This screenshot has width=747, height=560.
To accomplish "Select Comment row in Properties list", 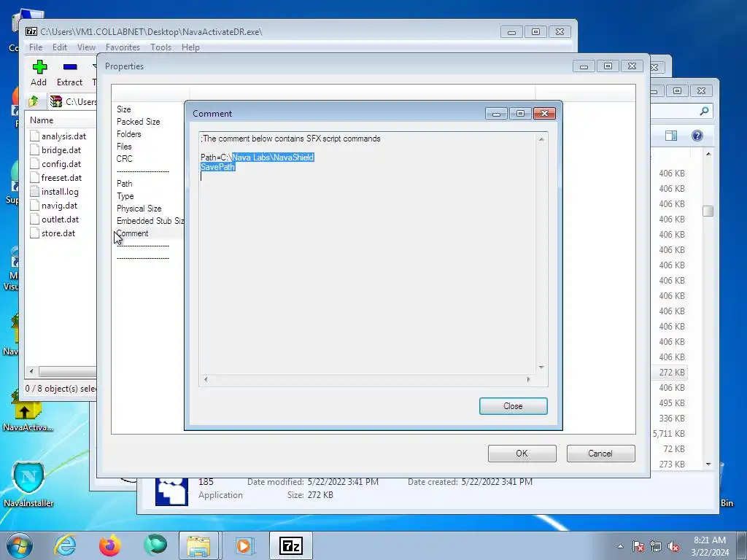I will point(133,233).
